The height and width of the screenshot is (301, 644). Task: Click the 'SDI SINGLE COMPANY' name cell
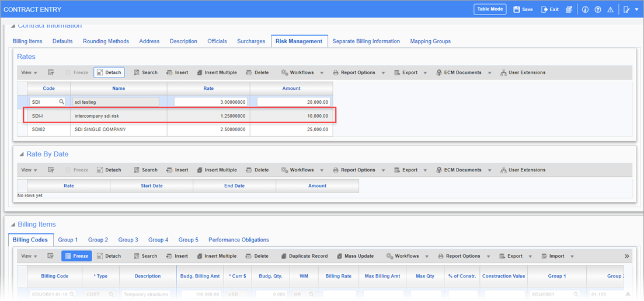[119, 129]
